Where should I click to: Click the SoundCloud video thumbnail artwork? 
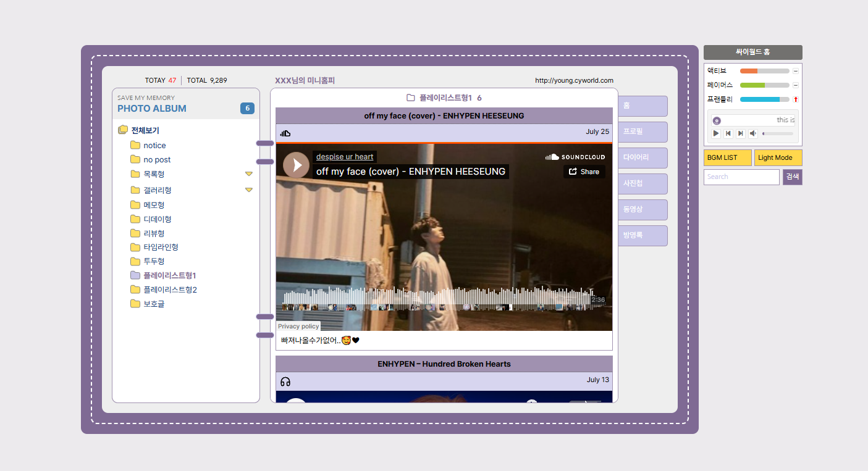click(x=444, y=238)
